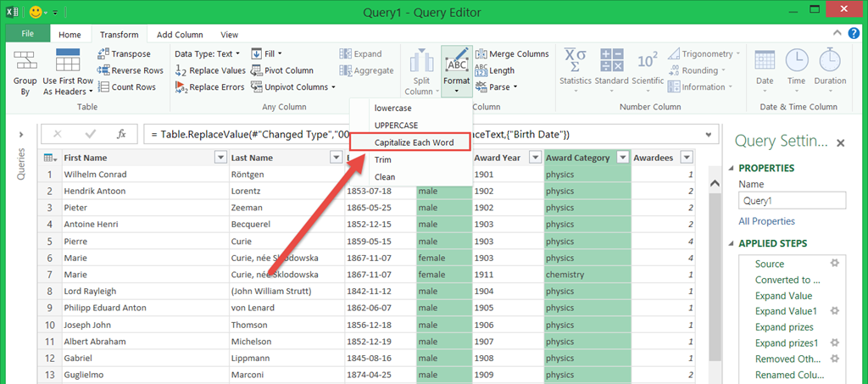Open the All Properties link
The width and height of the screenshot is (868, 384).
pos(766,221)
